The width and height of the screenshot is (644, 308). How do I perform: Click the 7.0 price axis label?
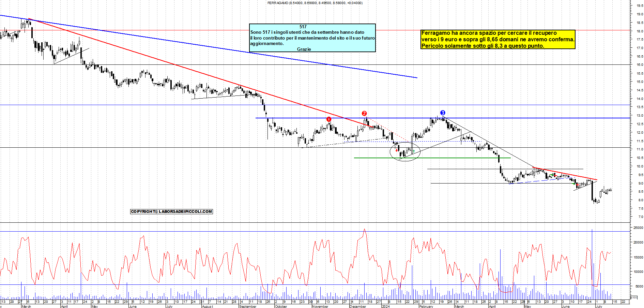pyautogui.click(x=640, y=217)
